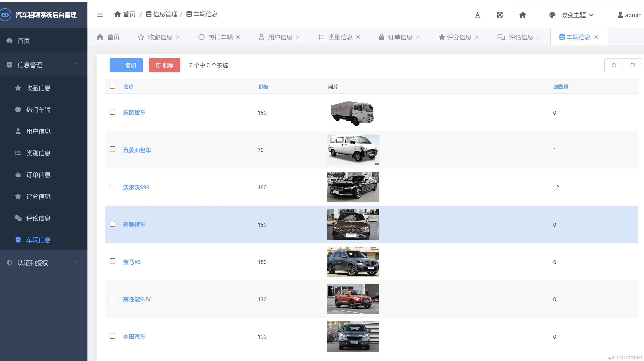
Task: Click the blue 增加 button
Action: pyautogui.click(x=126, y=65)
